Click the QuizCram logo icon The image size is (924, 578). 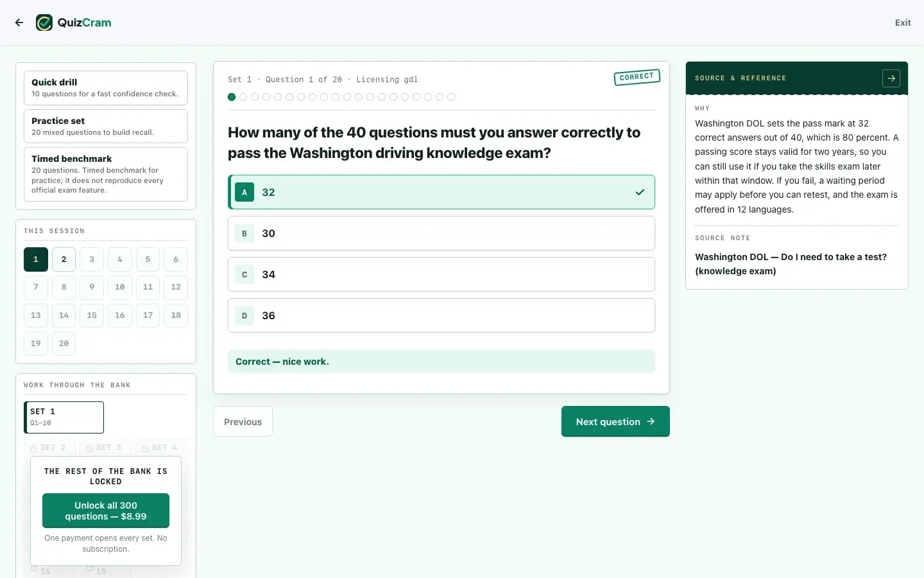44,22
